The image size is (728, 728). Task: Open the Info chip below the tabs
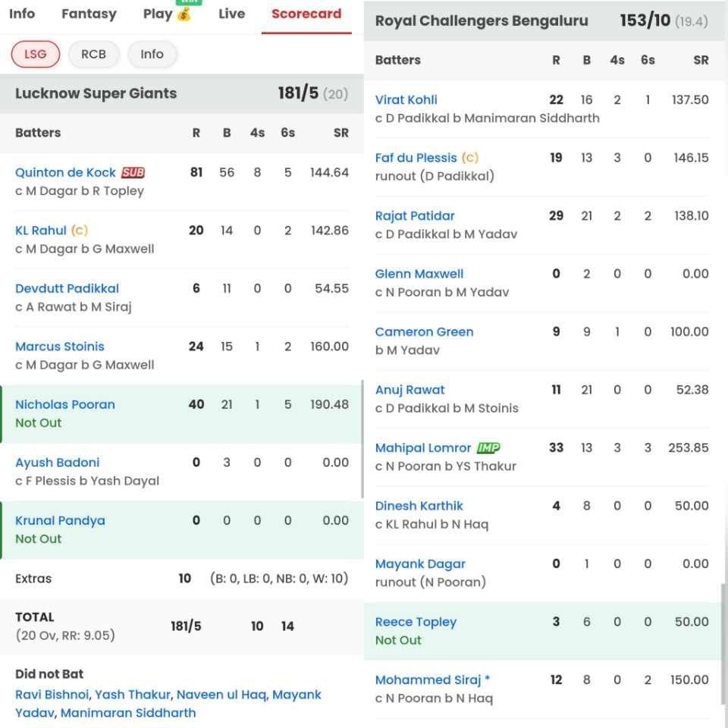(x=152, y=54)
